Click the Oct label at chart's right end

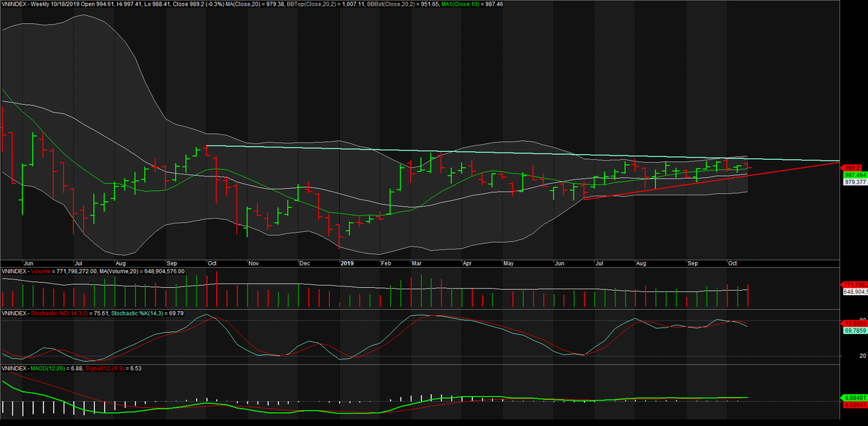[x=733, y=264]
